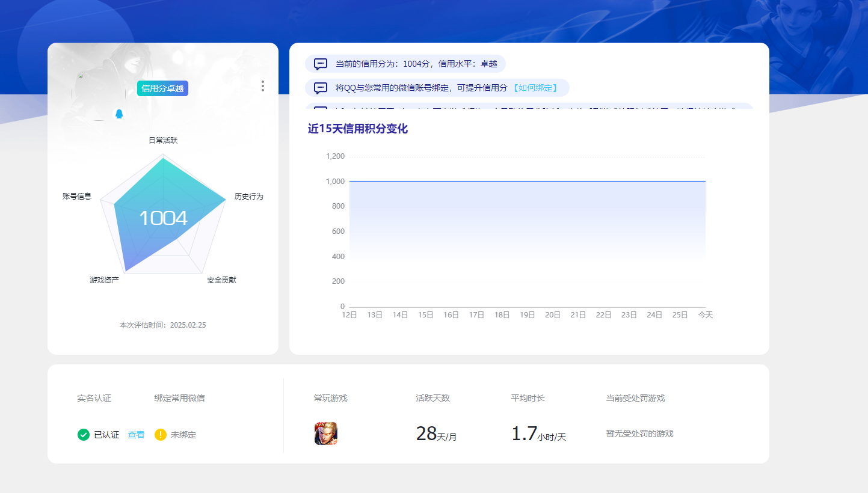Click the 当前的信用分为 1004分 message
Viewport: 868px width, 493px height.
416,64
